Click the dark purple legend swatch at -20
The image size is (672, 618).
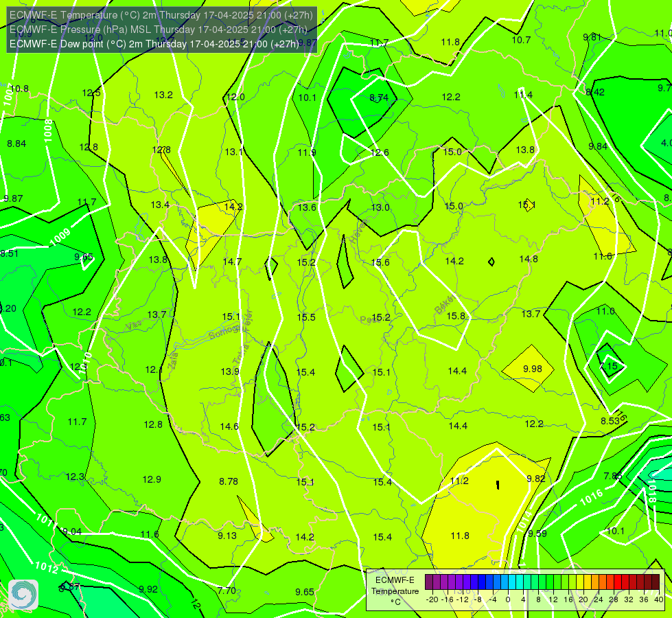[429, 582]
